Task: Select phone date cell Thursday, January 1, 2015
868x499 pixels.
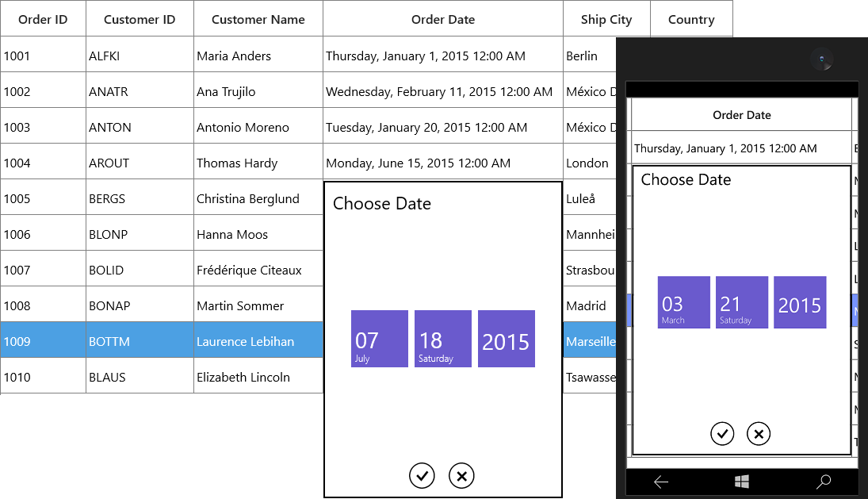Action: [742, 148]
